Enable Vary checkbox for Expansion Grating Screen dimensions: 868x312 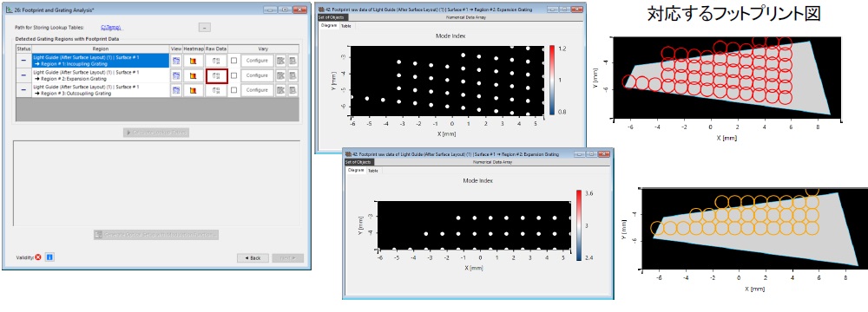(x=234, y=75)
